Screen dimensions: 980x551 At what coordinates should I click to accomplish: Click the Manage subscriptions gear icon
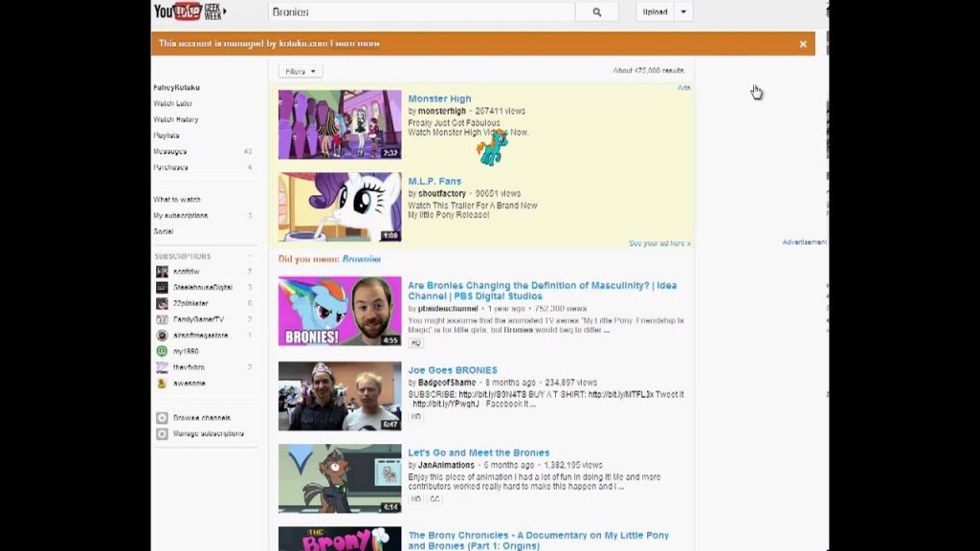(162, 434)
